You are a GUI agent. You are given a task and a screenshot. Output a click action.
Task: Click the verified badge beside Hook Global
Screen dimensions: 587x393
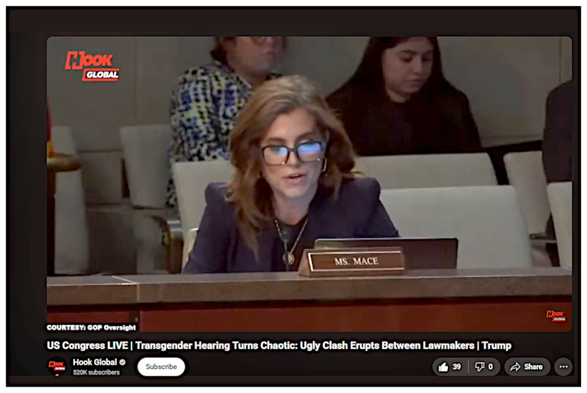tap(122, 362)
